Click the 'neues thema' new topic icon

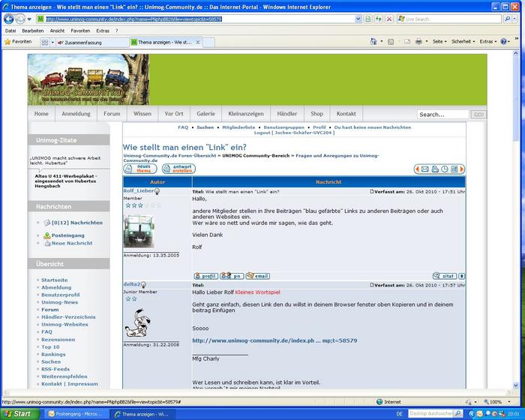coord(139,169)
